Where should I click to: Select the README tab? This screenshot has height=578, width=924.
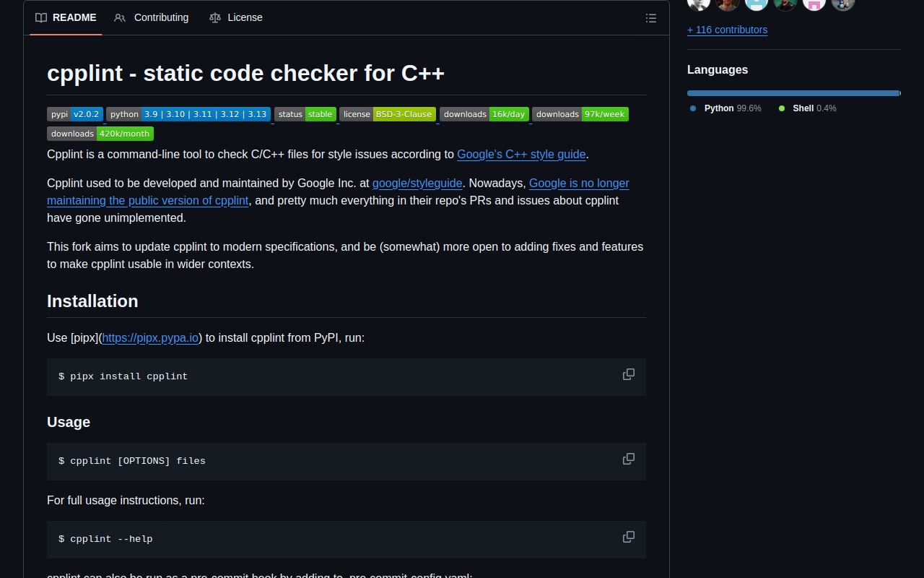coord(66,17)
